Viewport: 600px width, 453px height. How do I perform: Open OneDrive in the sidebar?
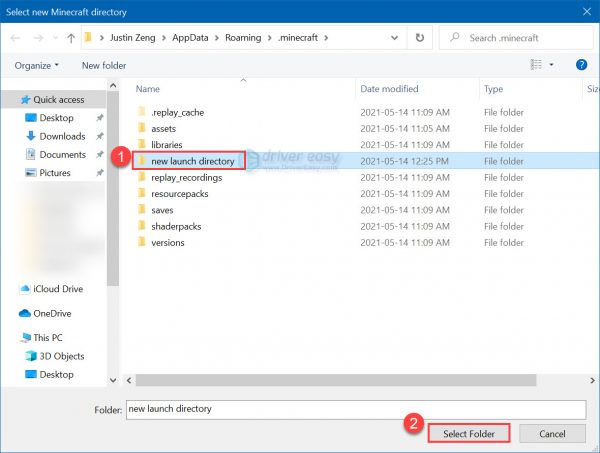point(52,313)
